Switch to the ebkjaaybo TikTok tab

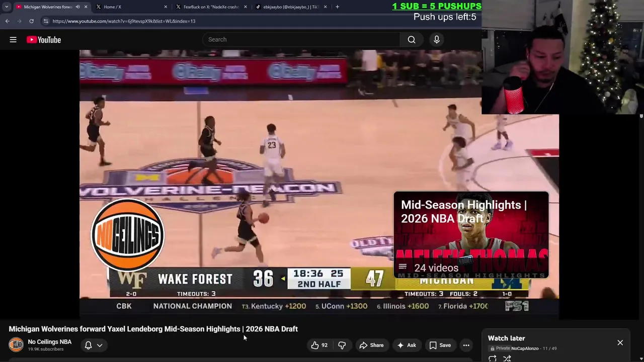(291, 7)
